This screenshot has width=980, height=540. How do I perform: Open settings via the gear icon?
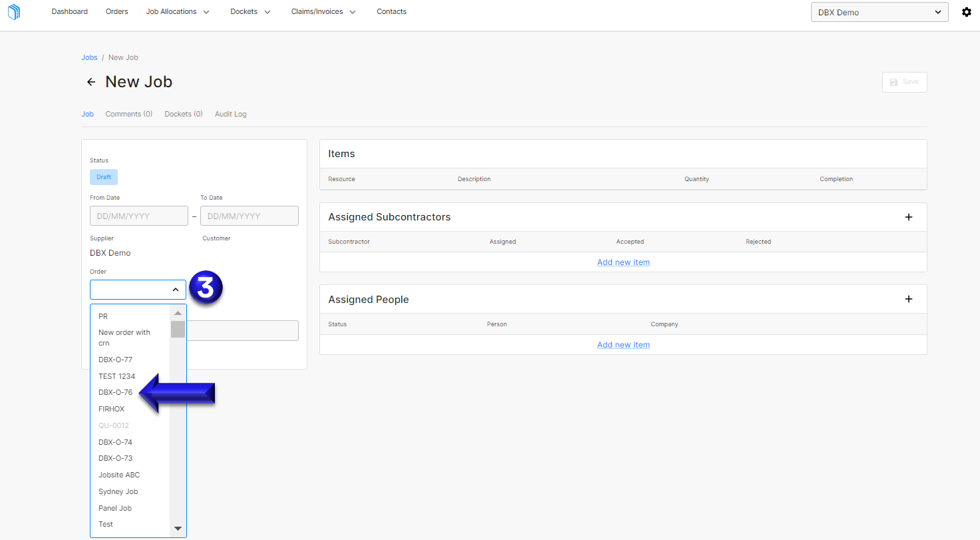tap(966, 11)
